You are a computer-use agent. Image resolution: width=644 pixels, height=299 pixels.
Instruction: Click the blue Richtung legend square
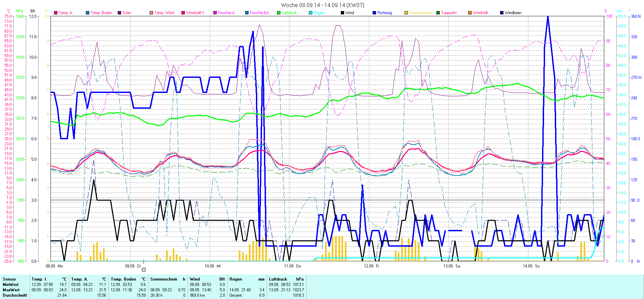pyautogui.click(x=374, y=13)
